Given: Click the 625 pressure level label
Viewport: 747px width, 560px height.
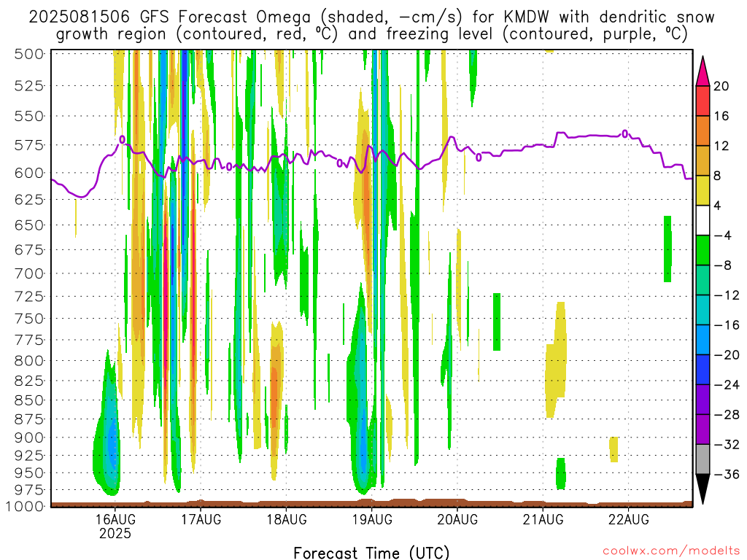Looking at the screenshot, I should tap(28, 200).
